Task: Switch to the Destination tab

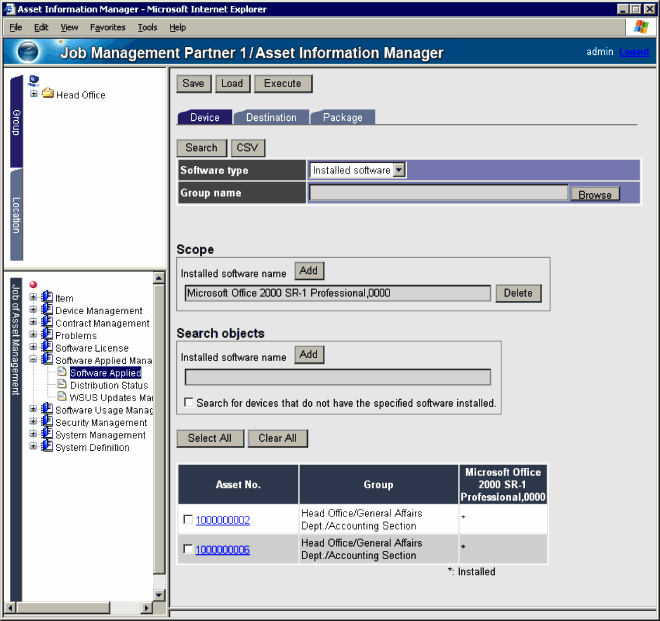Action: pyautogui.click(x=271, y=117)
